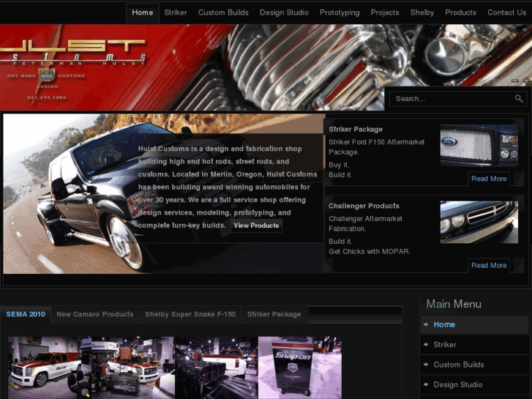Select Design Studio in Main Menu sidebar
The height and width of the screenshot is (399, 532).
pos(474,385)
